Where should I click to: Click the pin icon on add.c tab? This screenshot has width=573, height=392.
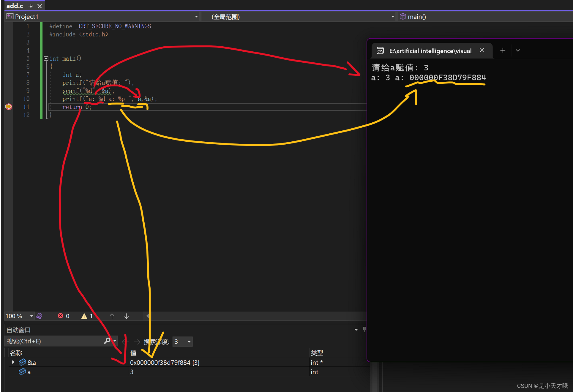point(31,6)
